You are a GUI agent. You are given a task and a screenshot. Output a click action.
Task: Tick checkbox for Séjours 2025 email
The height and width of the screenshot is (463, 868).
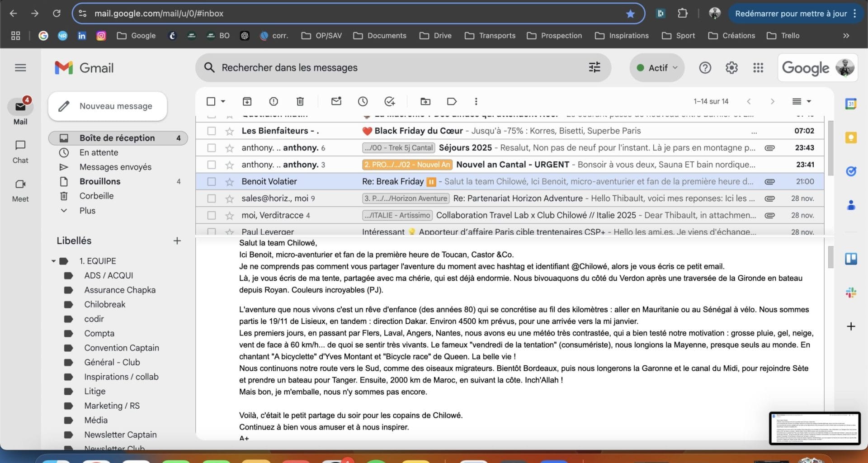[211, 148]
